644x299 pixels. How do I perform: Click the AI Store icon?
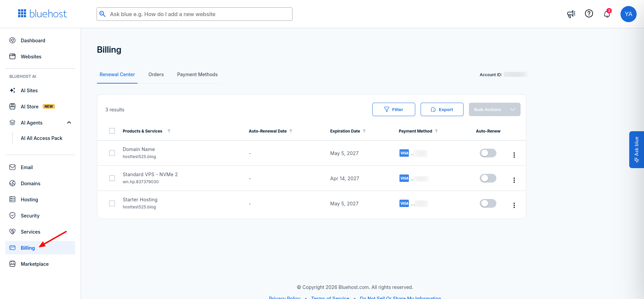[x=12, y=106]
